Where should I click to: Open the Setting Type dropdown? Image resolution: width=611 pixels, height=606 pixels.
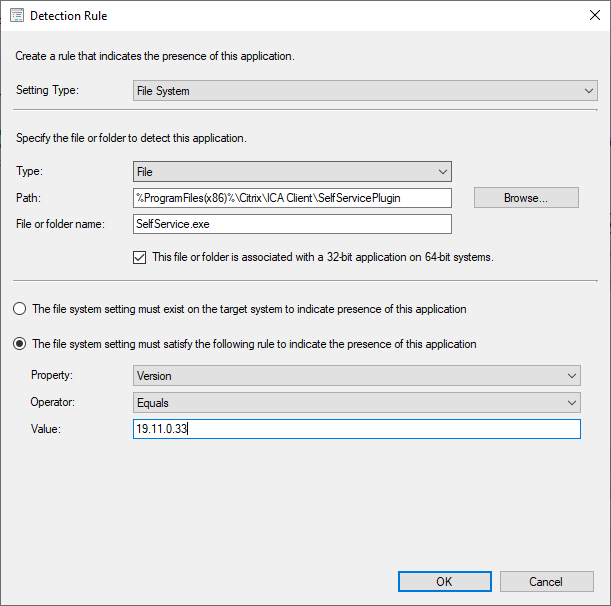click(x=365, y=91)
